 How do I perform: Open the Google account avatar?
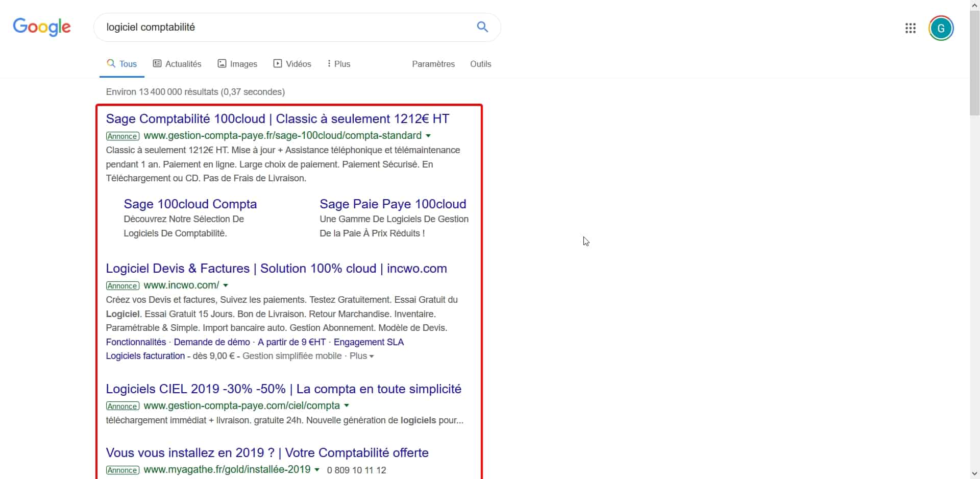pyautogui.click(x=941, y=28)
